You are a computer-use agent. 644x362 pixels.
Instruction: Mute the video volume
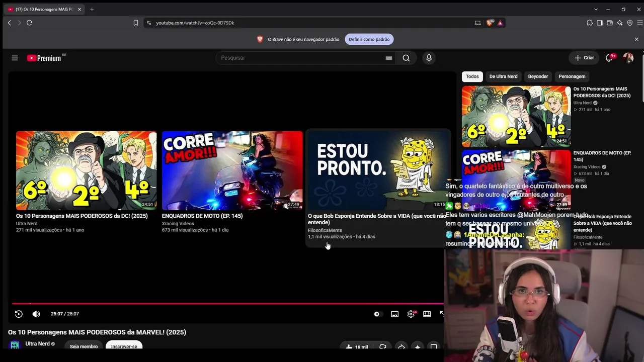pyautogui.click(x=36, y=314)
